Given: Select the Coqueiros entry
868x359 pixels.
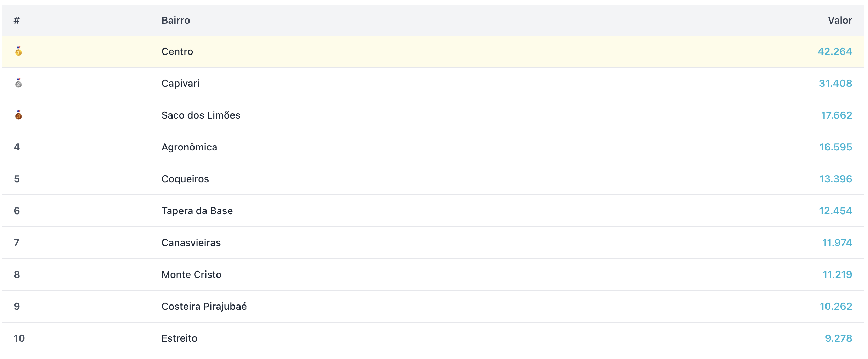Looking at the screenshot, I should [185, 179].
